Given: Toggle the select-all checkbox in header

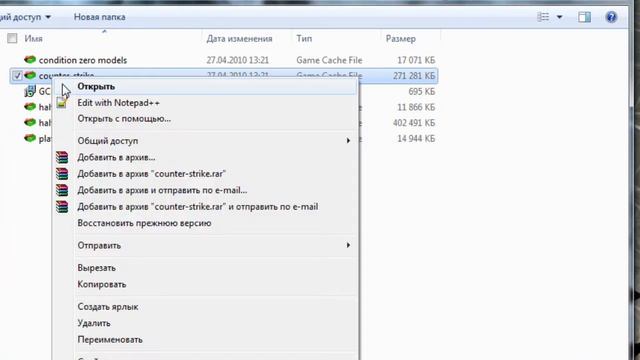Looking at the screenshot, I should pyautogui.click(x=12, y=38).
